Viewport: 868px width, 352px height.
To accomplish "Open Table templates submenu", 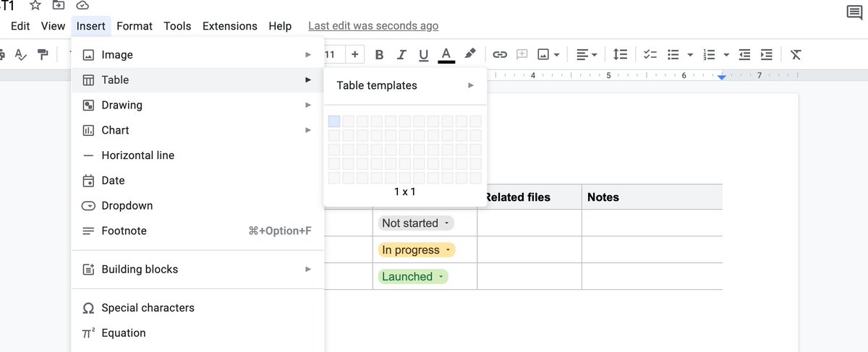I will pyautogui.click(x=405, y=85).
